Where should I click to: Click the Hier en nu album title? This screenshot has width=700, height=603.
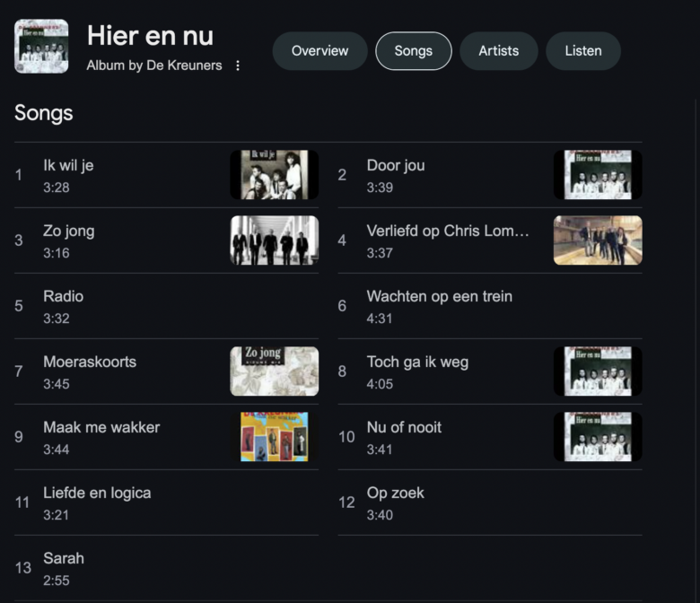click(x=150, y=36)
